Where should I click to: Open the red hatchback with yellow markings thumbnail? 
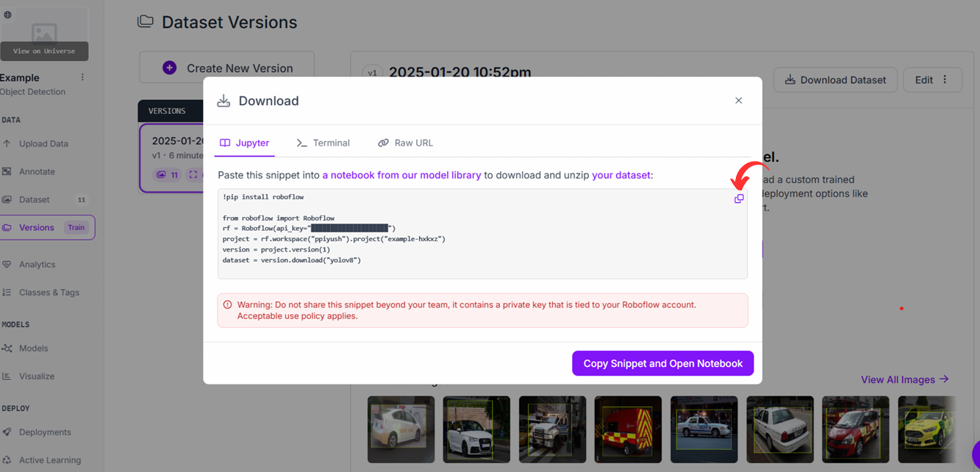tap(855, 429)
